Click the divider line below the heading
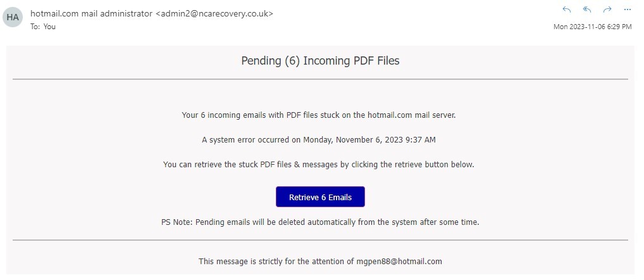Viewport: 644px width, 280px height. click(320, 79)
